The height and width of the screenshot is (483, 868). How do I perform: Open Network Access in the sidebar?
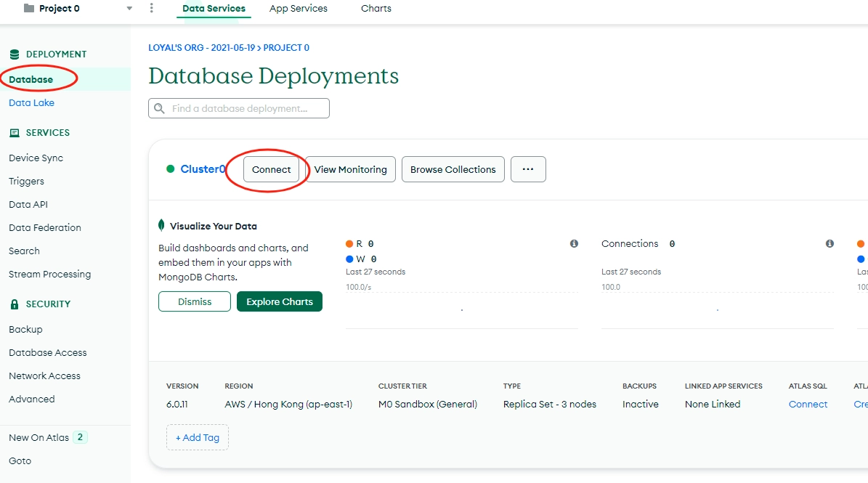[x=45, y=376]
